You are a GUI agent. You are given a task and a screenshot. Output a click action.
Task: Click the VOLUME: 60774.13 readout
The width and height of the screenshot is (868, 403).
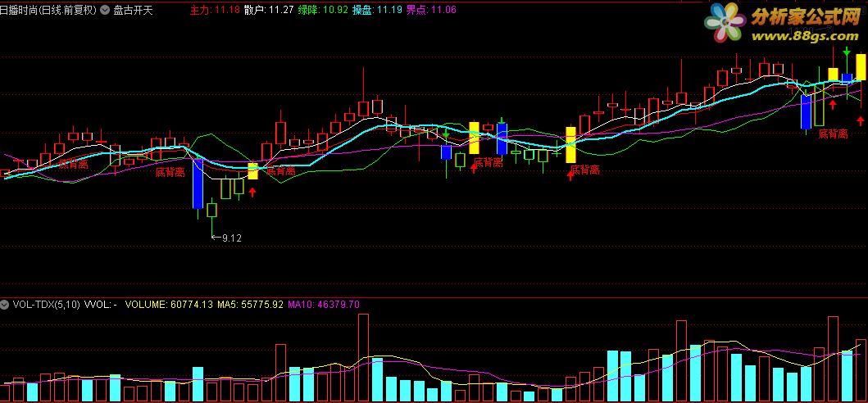169,304
